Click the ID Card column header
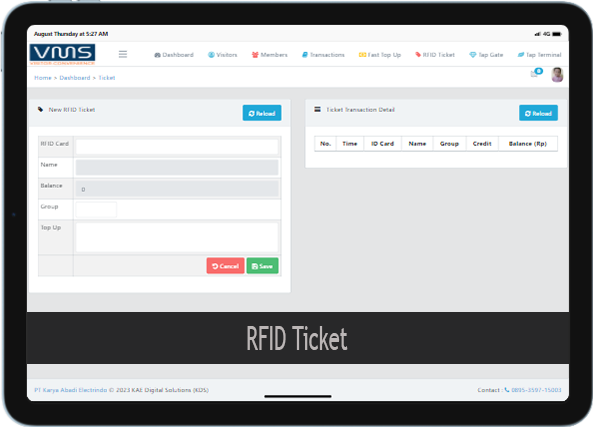593x428 pixels. 382,144
